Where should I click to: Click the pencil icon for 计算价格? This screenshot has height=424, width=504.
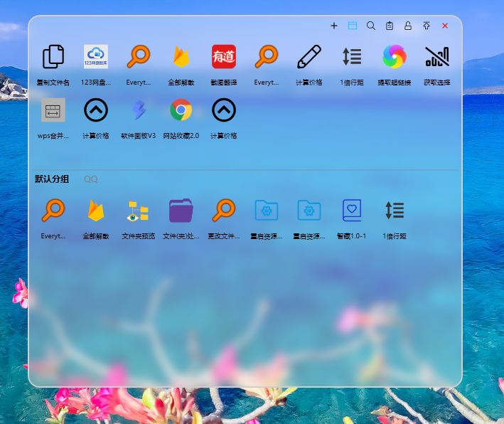tap(309, 57)
